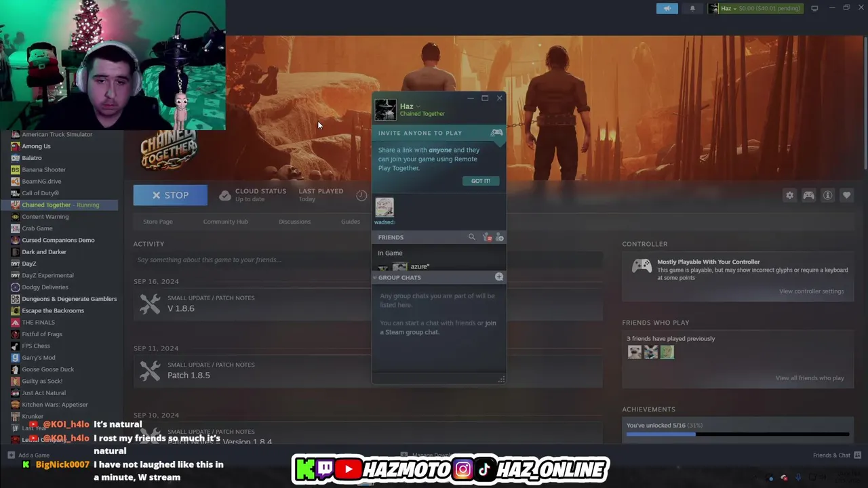The height and width of the screenshot is (488, 868).
Task: Click the Cloud Status icon
Action: click(x=225, y=195)
